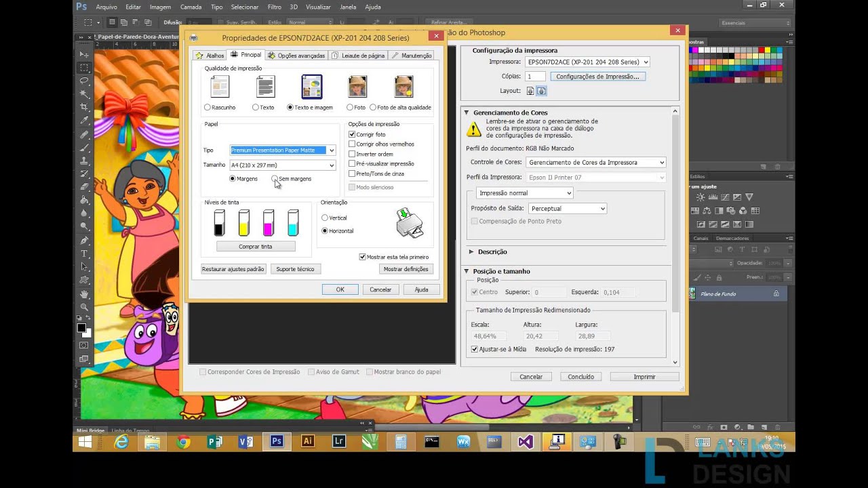Uncheck the Corrigir foto checkbox
Image resolution: width=868 pixels, height=488 pixels.
[x=352, y=135]
